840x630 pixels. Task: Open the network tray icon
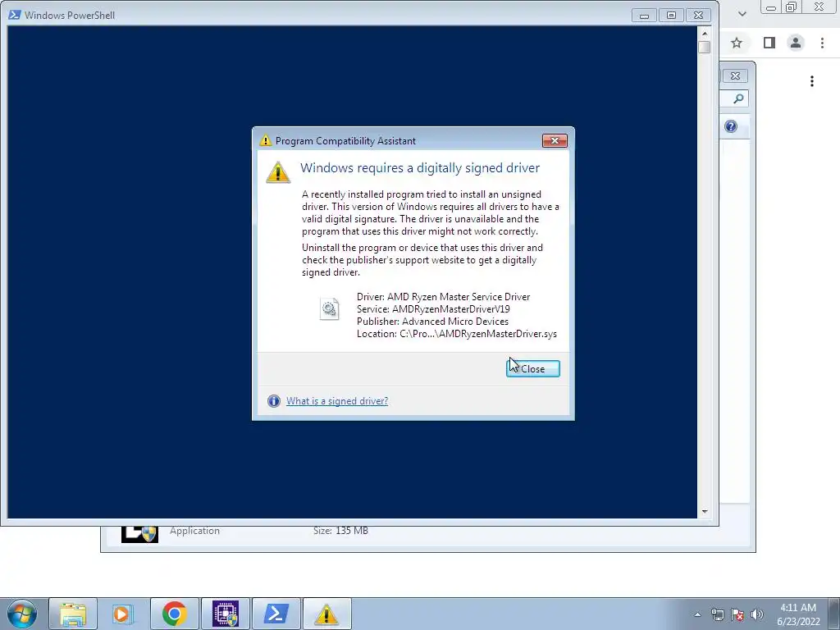click(x=717, y=614)
